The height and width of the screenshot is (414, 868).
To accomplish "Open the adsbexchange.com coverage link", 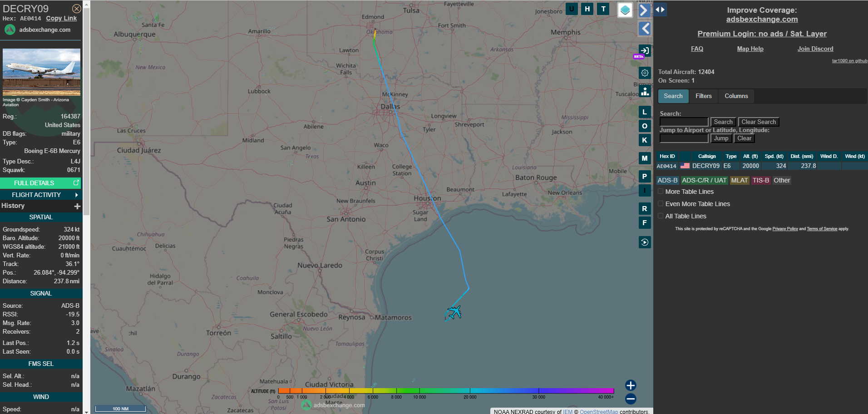I will (762, 19).
